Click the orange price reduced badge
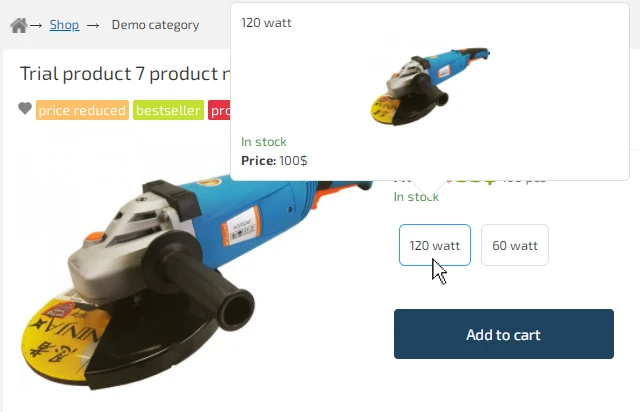Image resolution: width=640 pixels, height=412 pixels. [82, 110]
